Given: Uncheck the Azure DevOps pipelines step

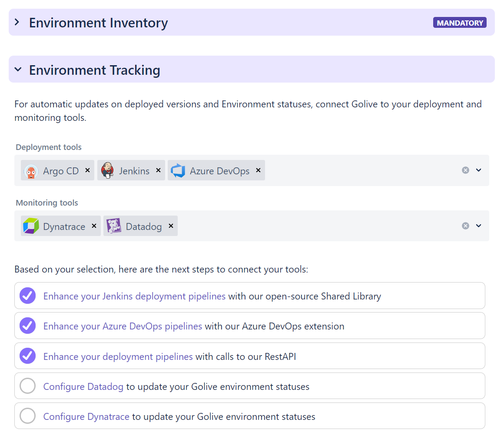Looking at the screenshot, I should 27,326.
